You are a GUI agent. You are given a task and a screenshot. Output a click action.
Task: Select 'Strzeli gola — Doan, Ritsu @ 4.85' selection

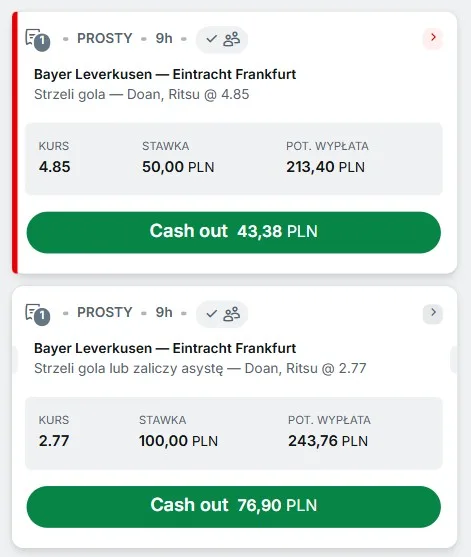[141, 94]
